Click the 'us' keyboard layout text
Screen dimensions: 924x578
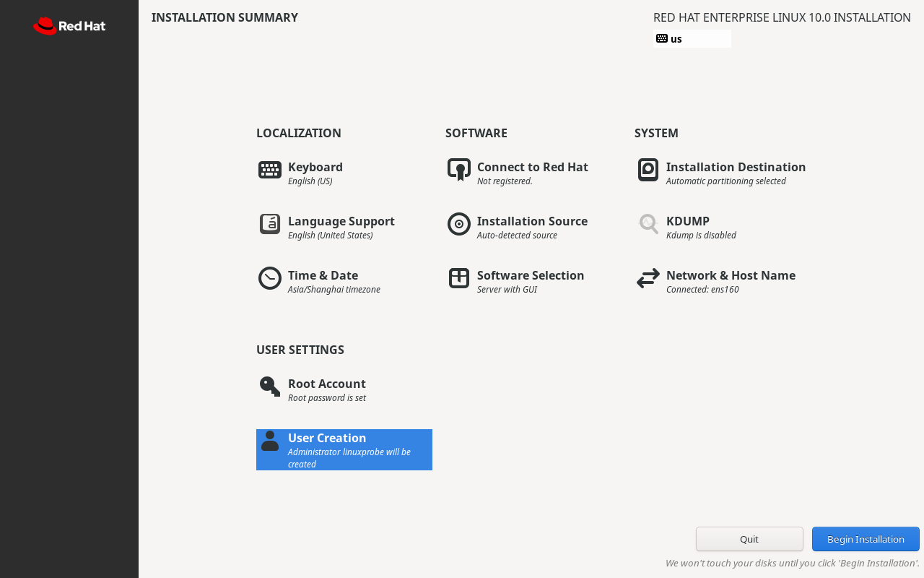(676, 39)
